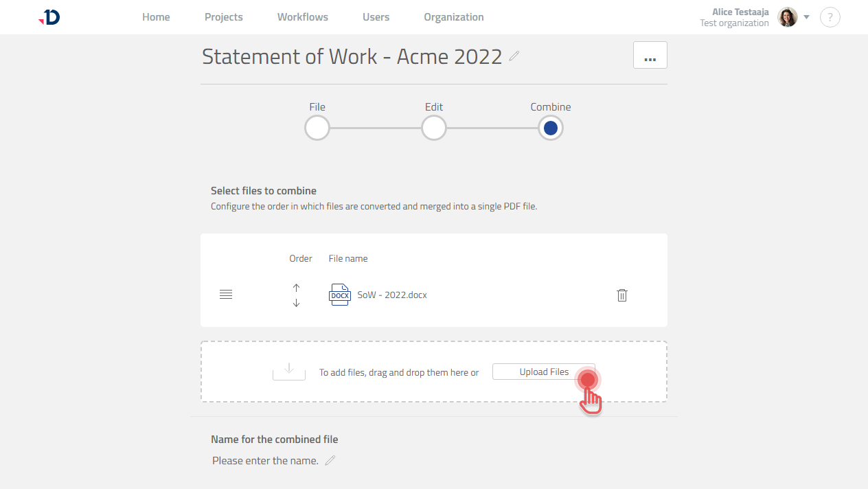Select the File step circle
Screen dimensions: 868x489
[317, 128]
